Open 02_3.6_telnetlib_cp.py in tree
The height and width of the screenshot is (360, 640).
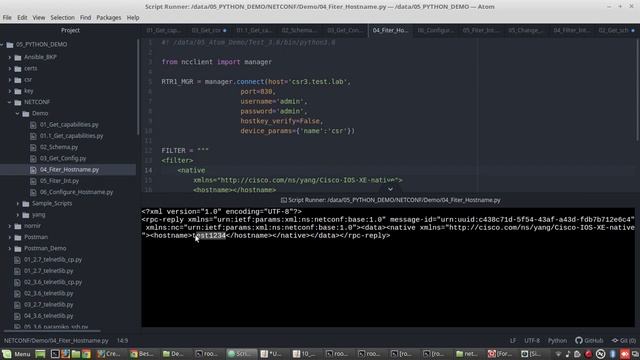53,282
